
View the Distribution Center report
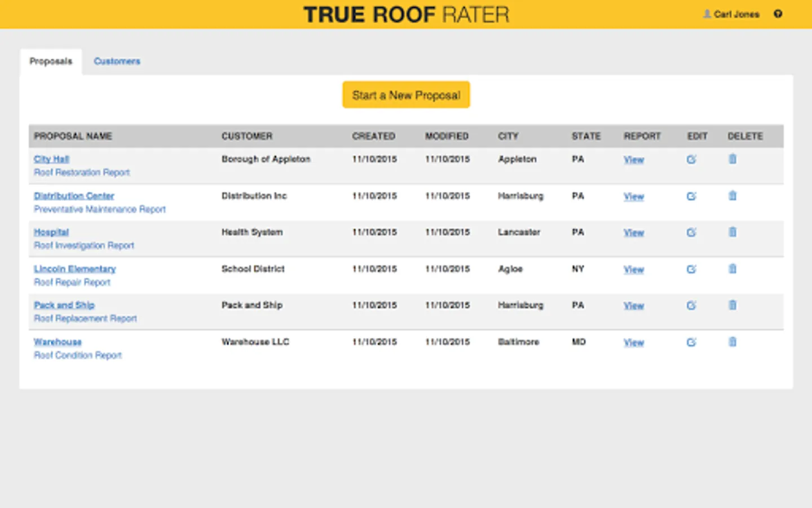coord(634,196)
